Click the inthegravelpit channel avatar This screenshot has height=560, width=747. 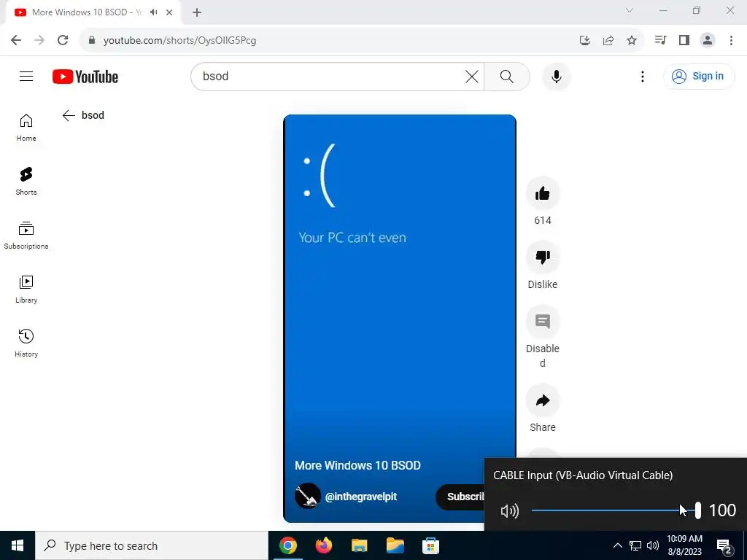coord(307,496)
